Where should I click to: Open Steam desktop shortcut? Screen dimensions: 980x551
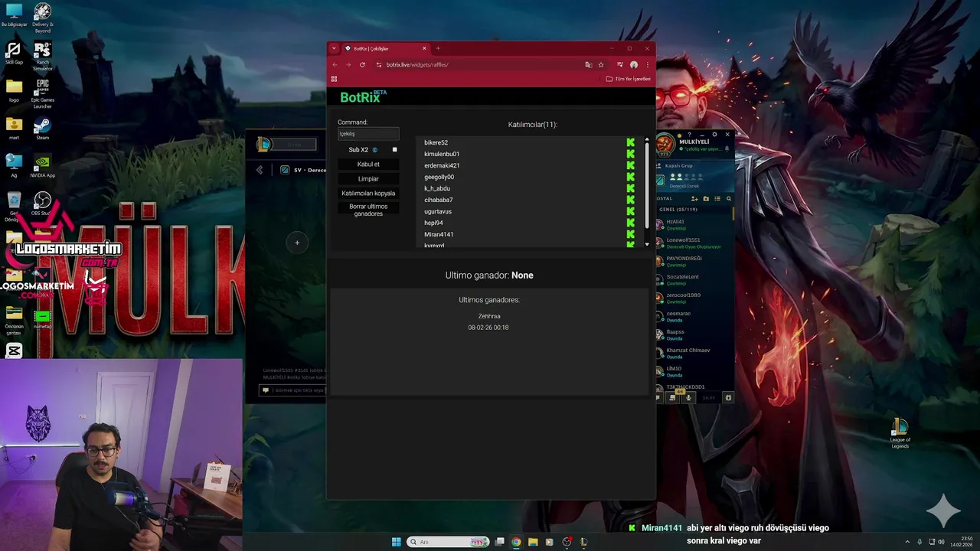pyautogui.click(x=42, y=129)
